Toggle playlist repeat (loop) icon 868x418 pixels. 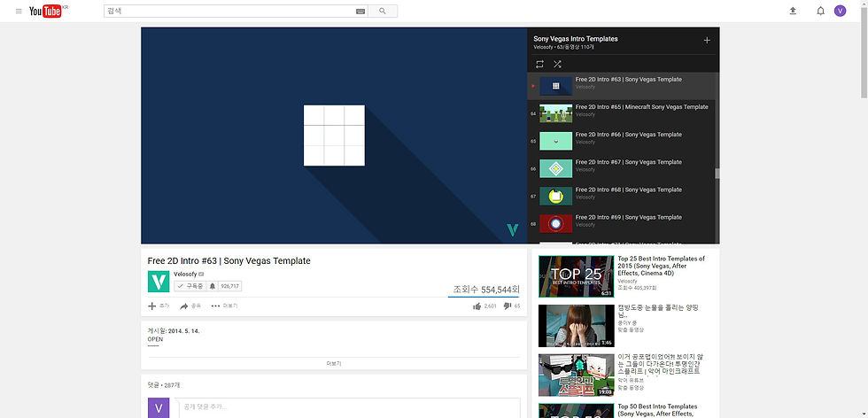coord(539,65)
